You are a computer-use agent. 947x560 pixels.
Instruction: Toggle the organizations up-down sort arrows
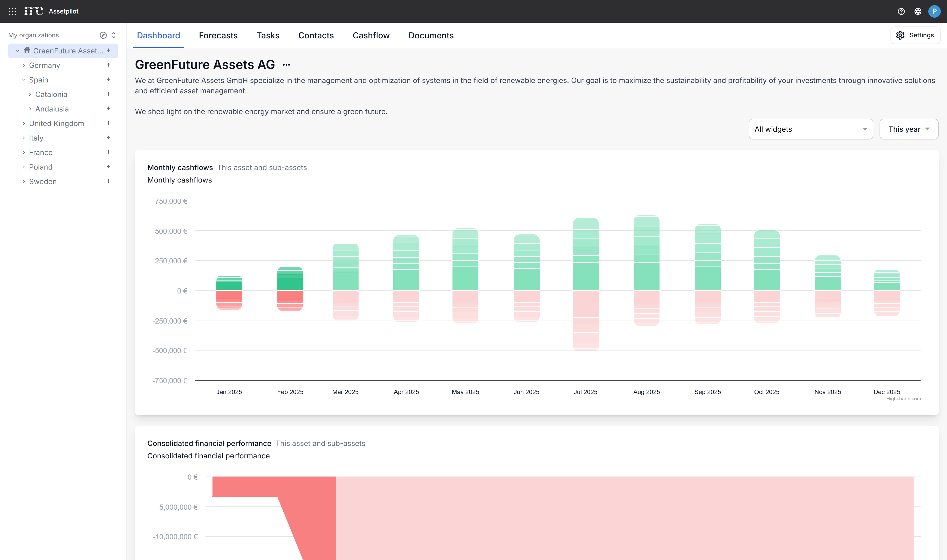[x=114, y=35]
